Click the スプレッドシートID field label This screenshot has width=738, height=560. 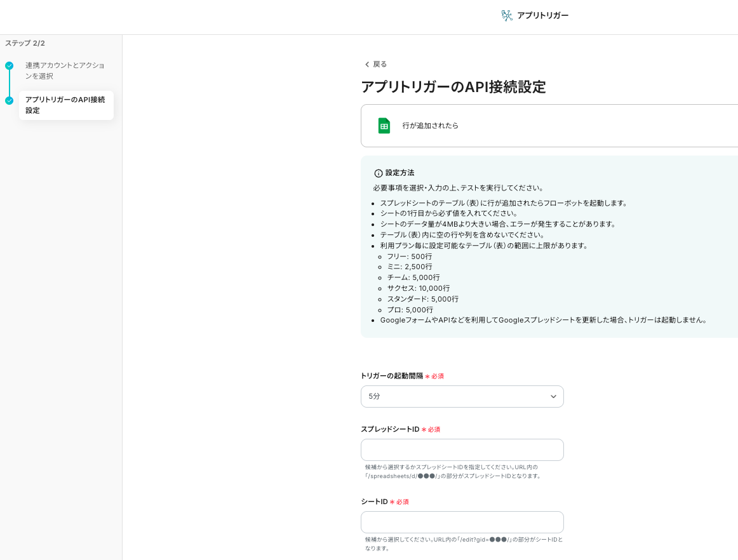[x=390, y=429]
